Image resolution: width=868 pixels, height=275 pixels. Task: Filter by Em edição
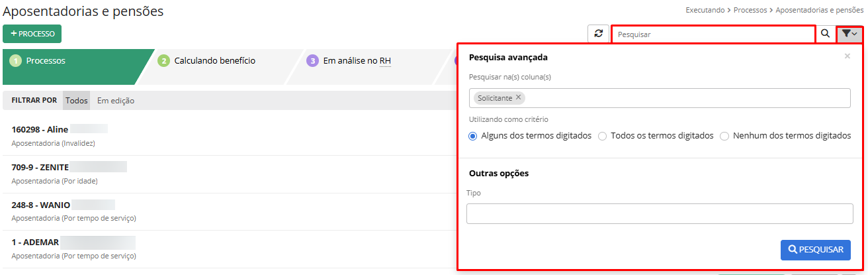pyautogui.click(x=116, y=101)
